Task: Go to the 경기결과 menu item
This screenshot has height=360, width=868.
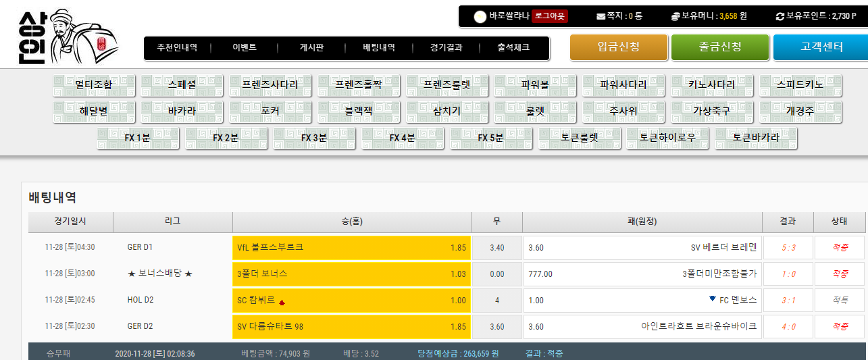Action: point(446,48)
